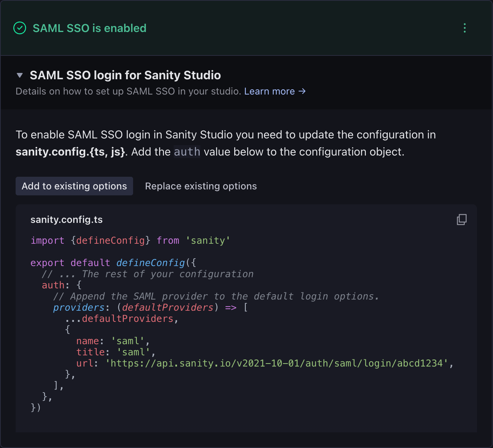Click the name: 'saml' code line
The width and height of the screenshot is (493, 448).
click(x=113, y=341)
